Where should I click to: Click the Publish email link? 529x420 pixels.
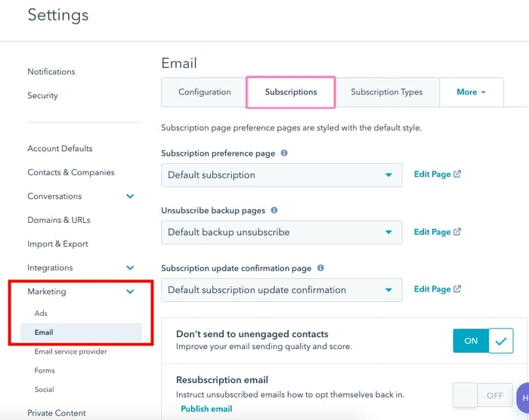(206, 409)
